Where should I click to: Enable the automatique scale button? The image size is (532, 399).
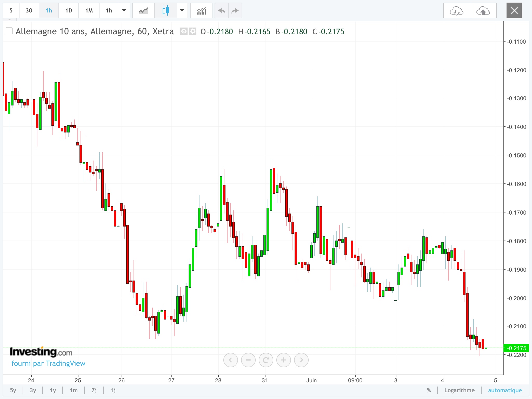[x=505, y=390]
